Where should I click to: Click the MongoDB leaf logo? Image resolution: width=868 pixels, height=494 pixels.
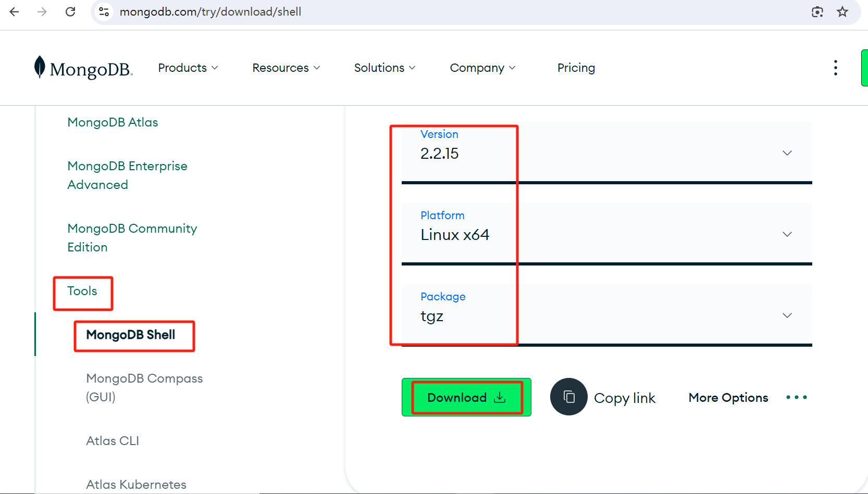point(40,67)
